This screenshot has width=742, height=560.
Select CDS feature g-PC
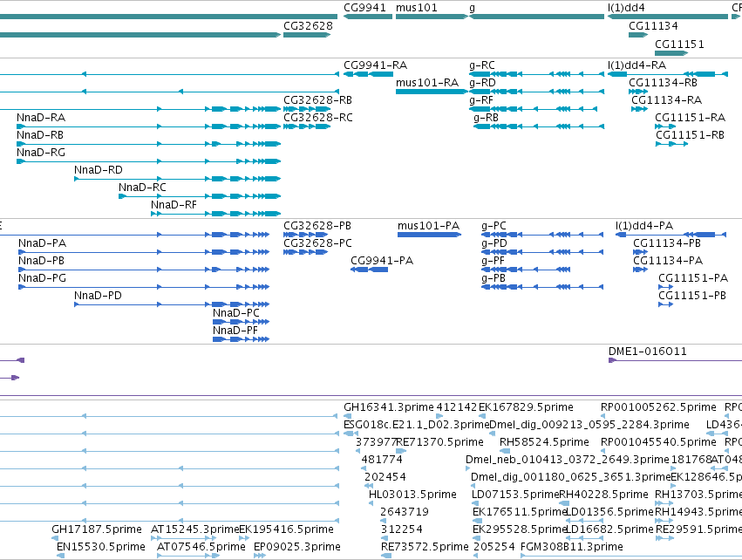point(494,226)
